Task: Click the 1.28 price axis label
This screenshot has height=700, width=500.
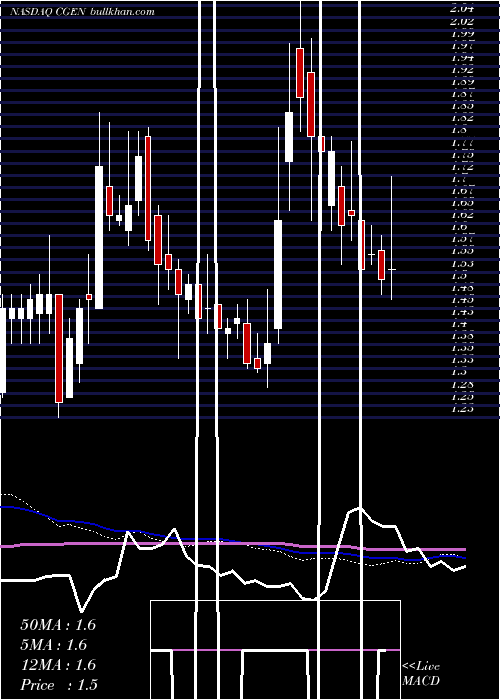Action: click(462, 384)
